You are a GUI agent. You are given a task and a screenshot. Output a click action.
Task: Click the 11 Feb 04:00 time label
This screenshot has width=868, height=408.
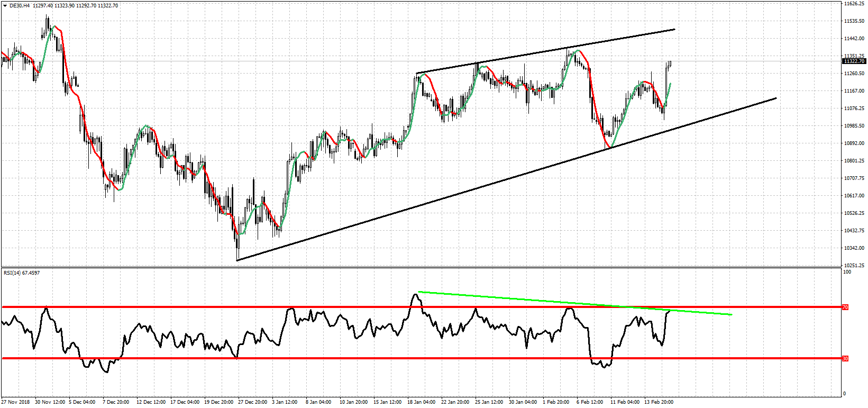625,402
